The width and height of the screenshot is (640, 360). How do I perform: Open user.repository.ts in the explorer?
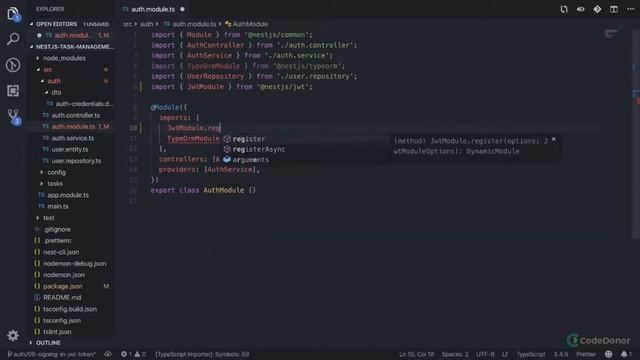76,161
